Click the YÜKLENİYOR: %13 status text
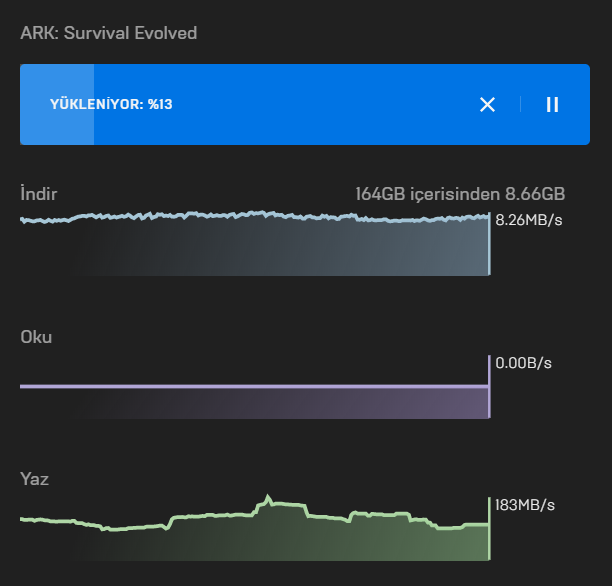The height and width of the screenshot is (586, 612). 112,105
